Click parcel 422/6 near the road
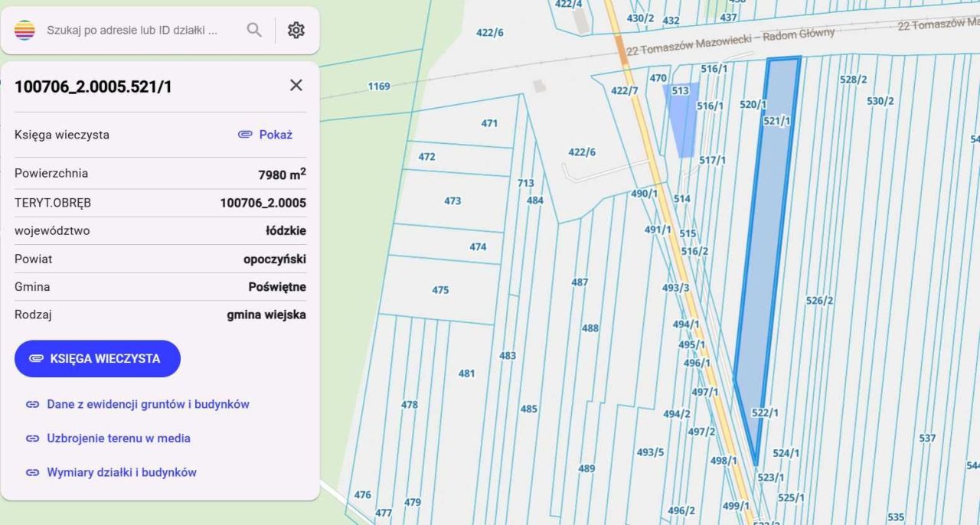The height and width of the screenshot is (525, 980). (581, 152)
